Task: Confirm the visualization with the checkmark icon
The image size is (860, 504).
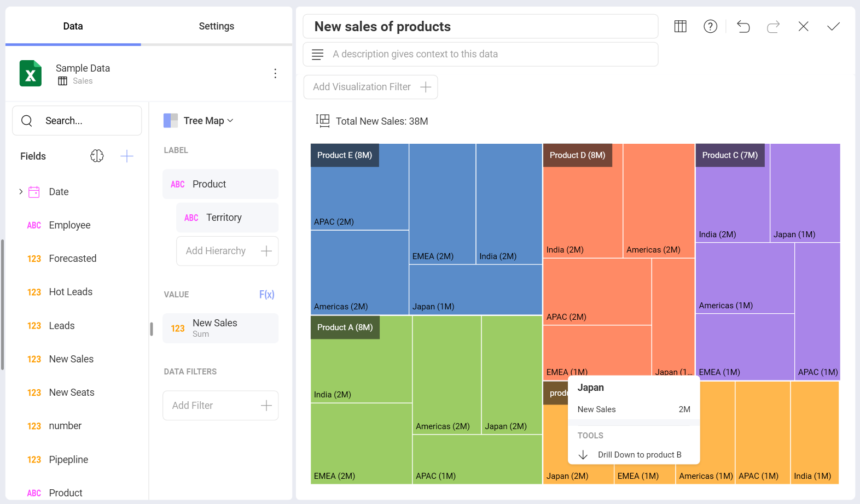Action: [x=833, y=26]
